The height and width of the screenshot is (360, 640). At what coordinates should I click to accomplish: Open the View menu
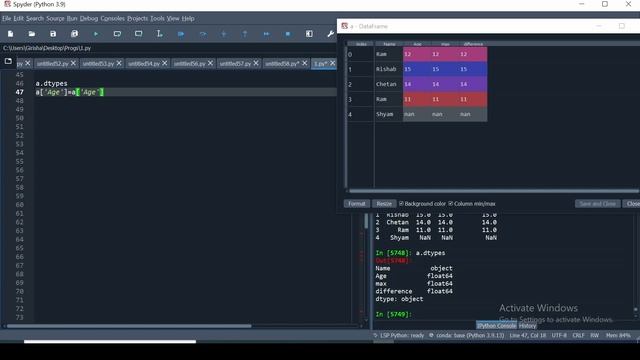[173, 18]
